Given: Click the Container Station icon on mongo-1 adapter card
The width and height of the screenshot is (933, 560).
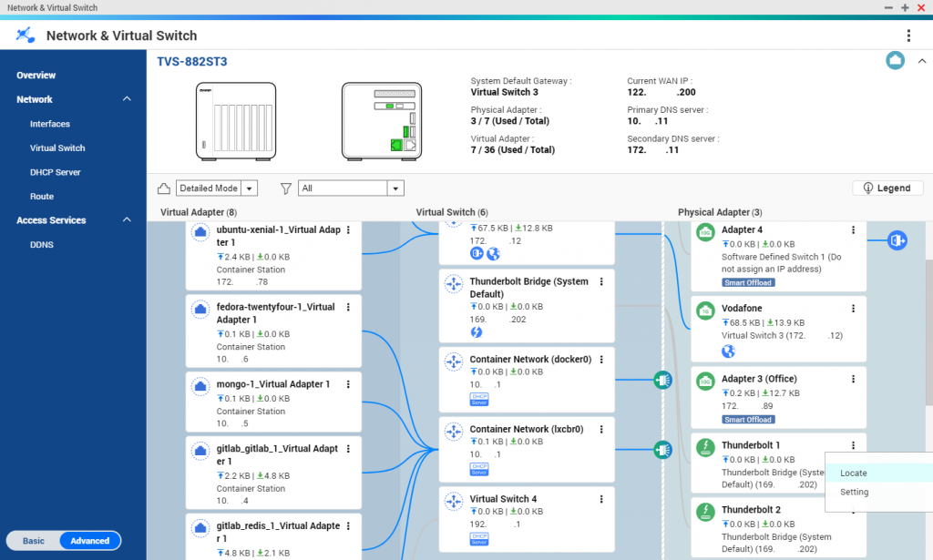Looking at the screenshot, I should 200,385.
